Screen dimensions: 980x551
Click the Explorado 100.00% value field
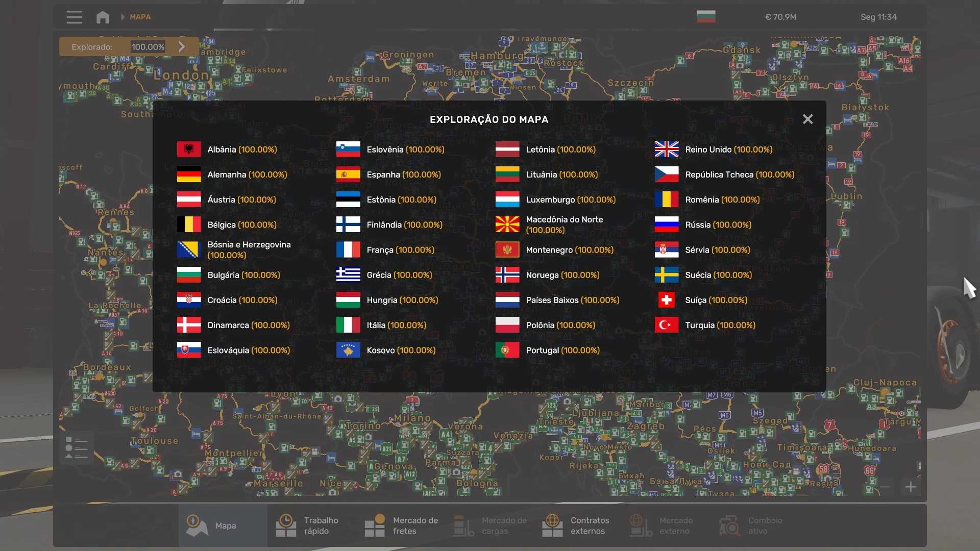(x=148, y=46)
